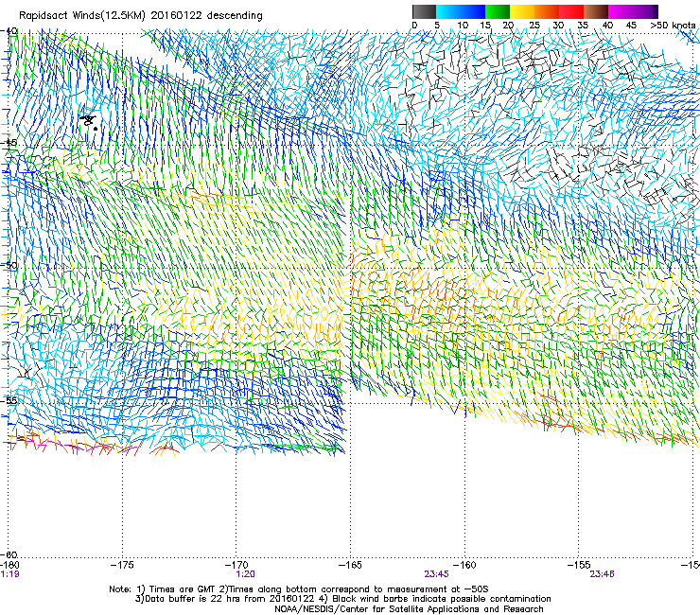This screenshot has height=615, width=700.
Task: Click the -60 latitude axis label
Action: tap(9, 554)
